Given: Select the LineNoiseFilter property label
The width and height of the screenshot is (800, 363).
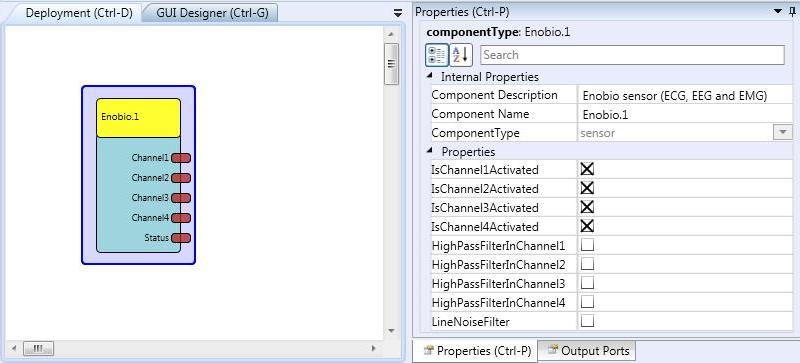Looking at the screenshot, I should coord(470,322).
